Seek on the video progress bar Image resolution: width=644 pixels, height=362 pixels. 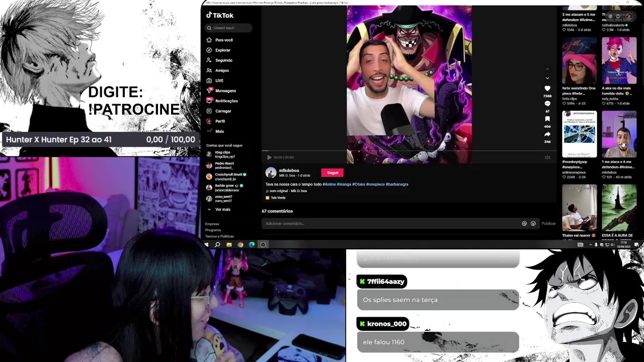click(409, 151)
